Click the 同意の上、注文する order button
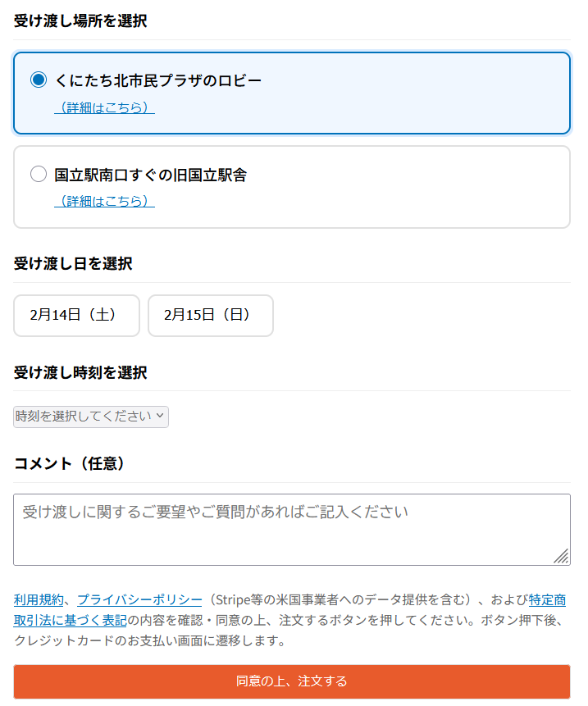The image size is (588, 706). click(x=292, y=681)
